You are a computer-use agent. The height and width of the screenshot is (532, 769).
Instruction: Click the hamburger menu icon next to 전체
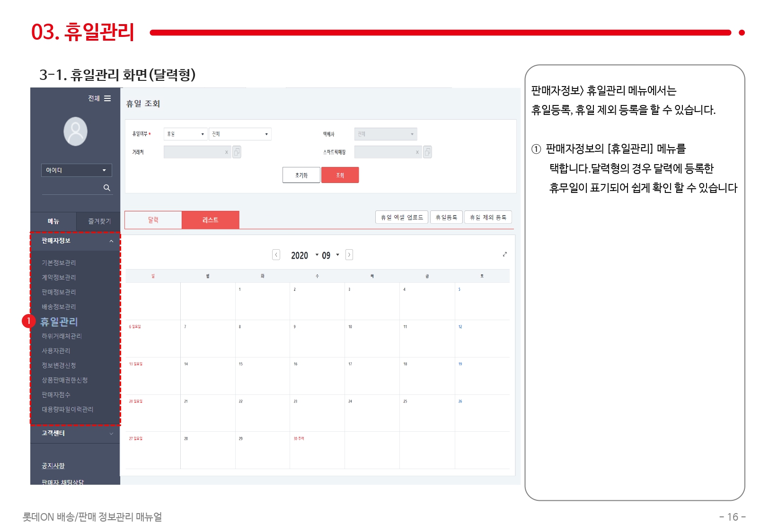(107, 98)
